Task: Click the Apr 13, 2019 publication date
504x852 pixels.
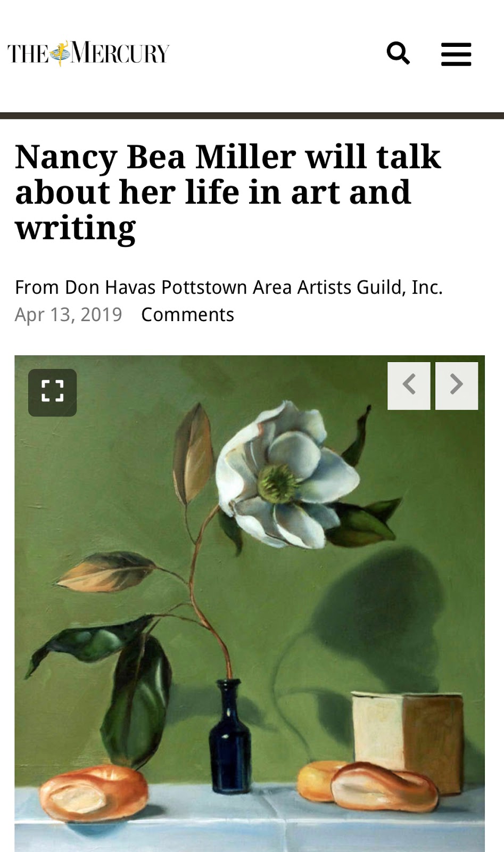Action: pyautogui.click(x=69, y=314)
